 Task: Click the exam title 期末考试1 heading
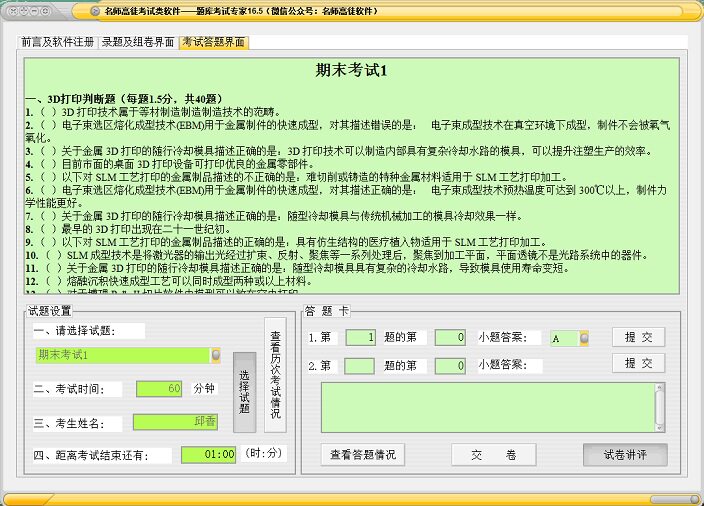pos(351,70)
